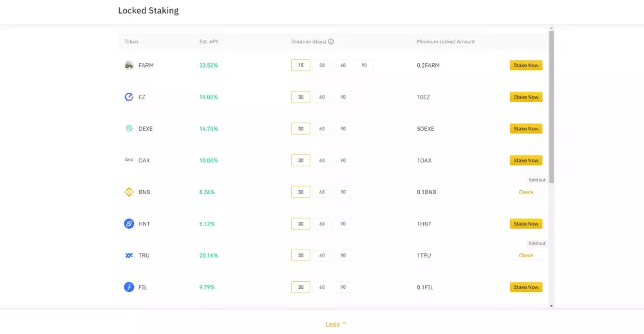Image resolution: width=644 pixels, height=334 pixels.
Task: Select 90 days duration for DEXE
Action: (x=343, y=129)
